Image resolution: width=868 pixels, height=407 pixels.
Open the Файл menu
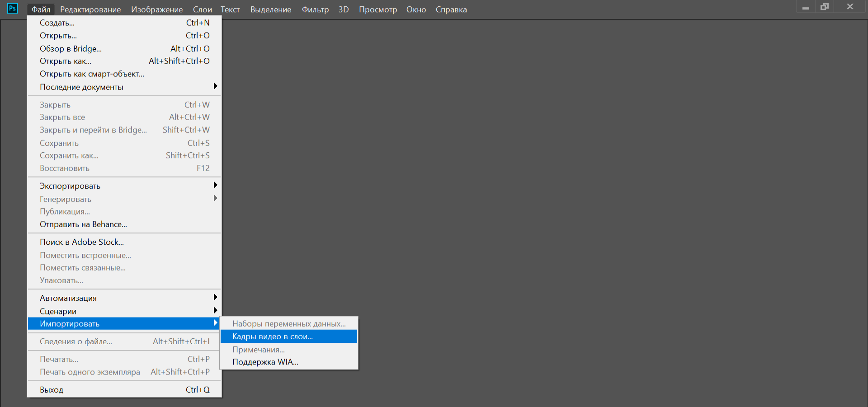click(x=41, y=9)
